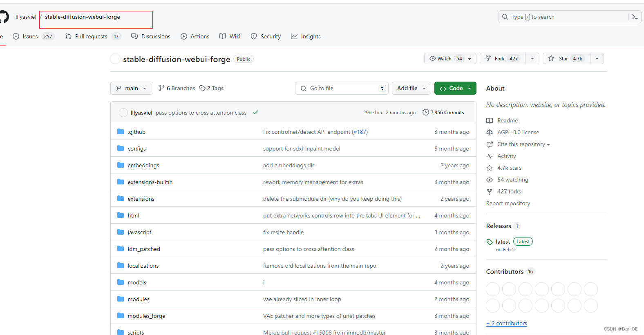Screen dimensions: 644x335
Task: Click the license scale icon
Action: click(490, 132)
